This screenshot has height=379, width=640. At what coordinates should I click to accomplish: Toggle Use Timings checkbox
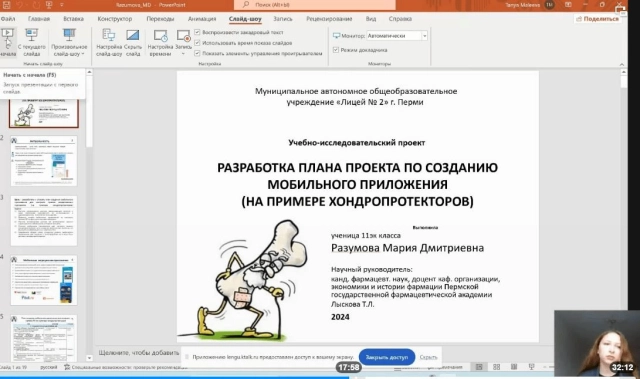click(198, 42)
